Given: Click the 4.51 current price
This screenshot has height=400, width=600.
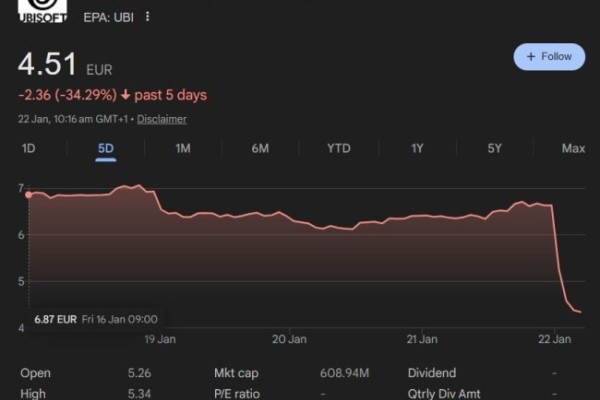Looking at the screenshot, I should tap(47, 64).
